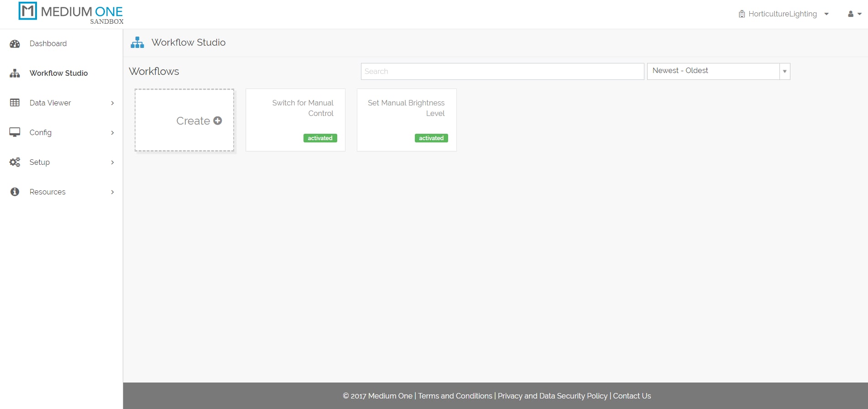This screenshot has width=868, height=409.
Task: Open the Contact Us footer link
Action: coord(632,396)
